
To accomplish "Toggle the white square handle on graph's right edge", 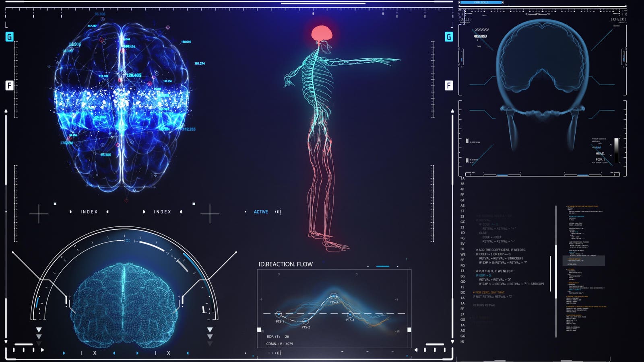I will [409, 329].
